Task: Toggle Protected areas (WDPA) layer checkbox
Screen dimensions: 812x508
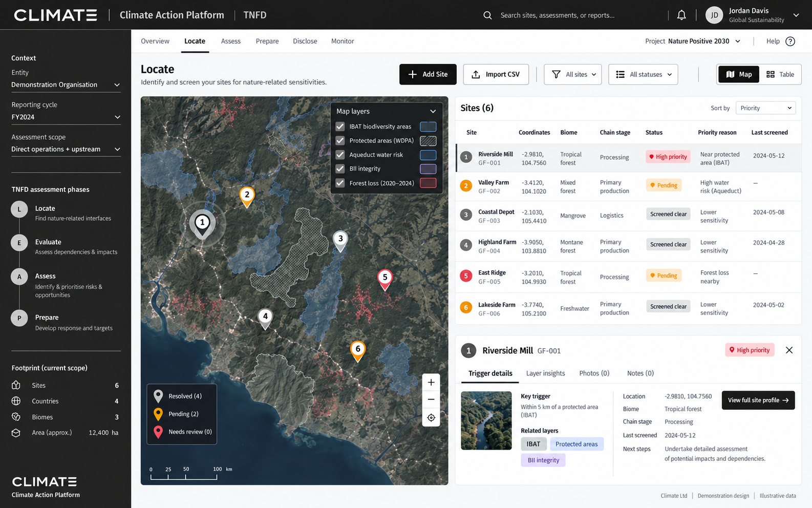Action: [340, 140]
